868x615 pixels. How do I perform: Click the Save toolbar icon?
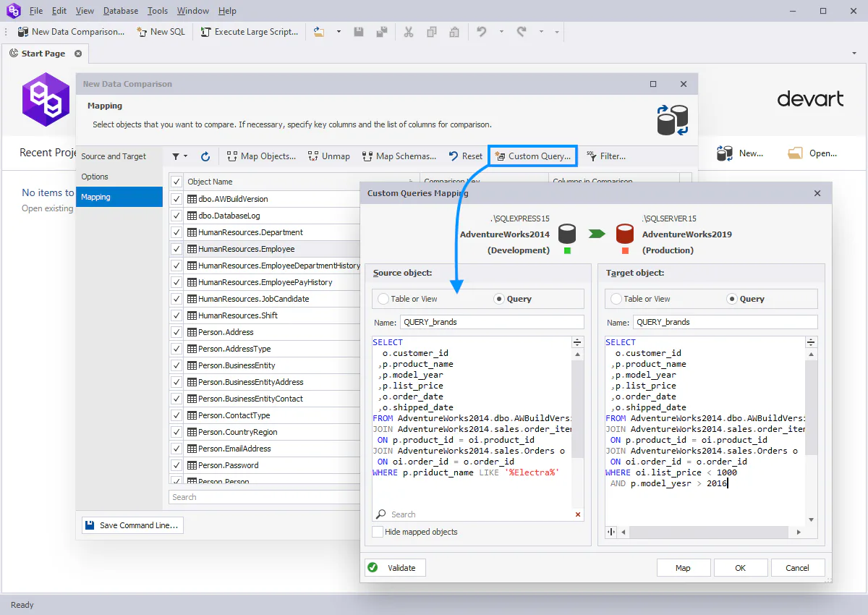[359, 32]
